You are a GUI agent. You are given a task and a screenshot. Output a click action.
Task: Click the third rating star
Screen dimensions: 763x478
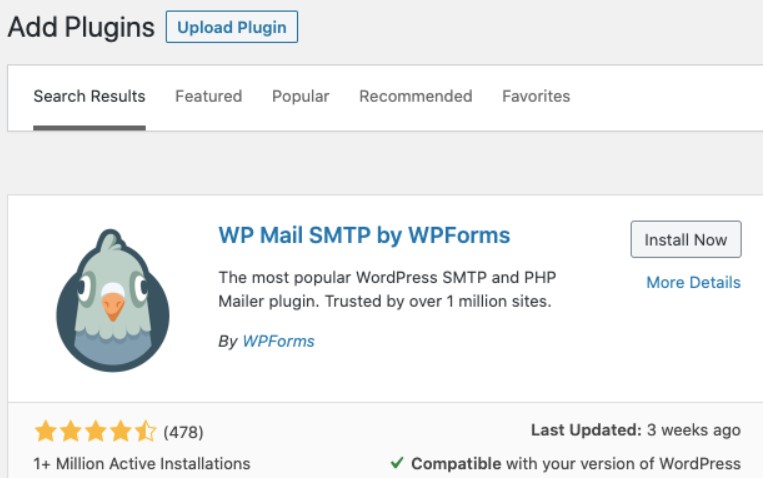[x=95, y=432]
